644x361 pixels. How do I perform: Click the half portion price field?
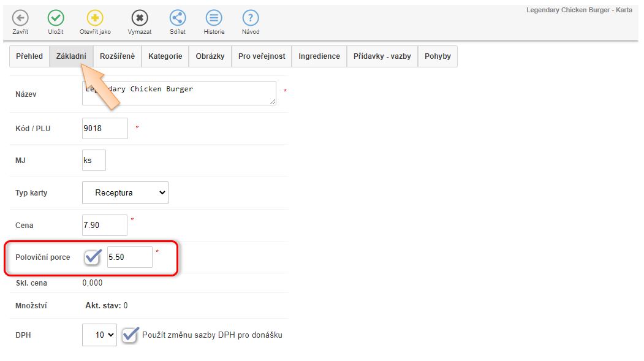[x=129, y=257]
